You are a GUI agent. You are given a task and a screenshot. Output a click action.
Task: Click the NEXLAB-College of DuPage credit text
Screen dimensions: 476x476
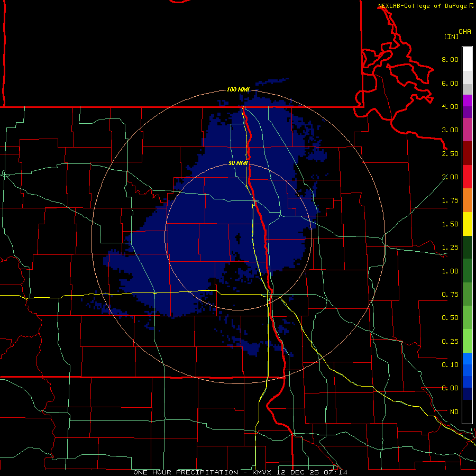coord(422,6)
